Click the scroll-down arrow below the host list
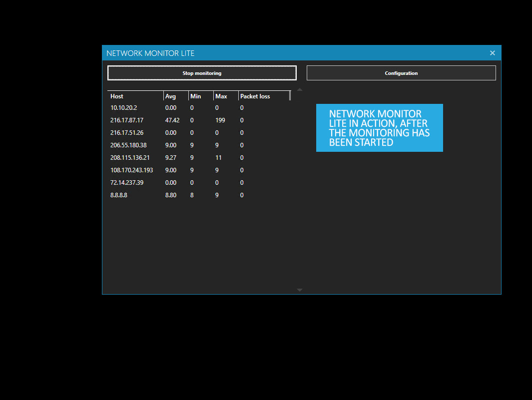Screen dimensions: 532x400 click(x=299, y=290)
